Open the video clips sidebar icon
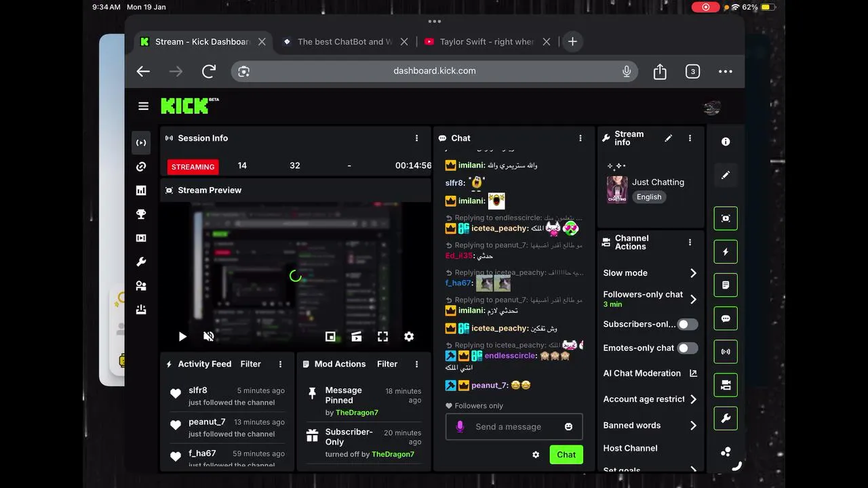 point(141,238)
